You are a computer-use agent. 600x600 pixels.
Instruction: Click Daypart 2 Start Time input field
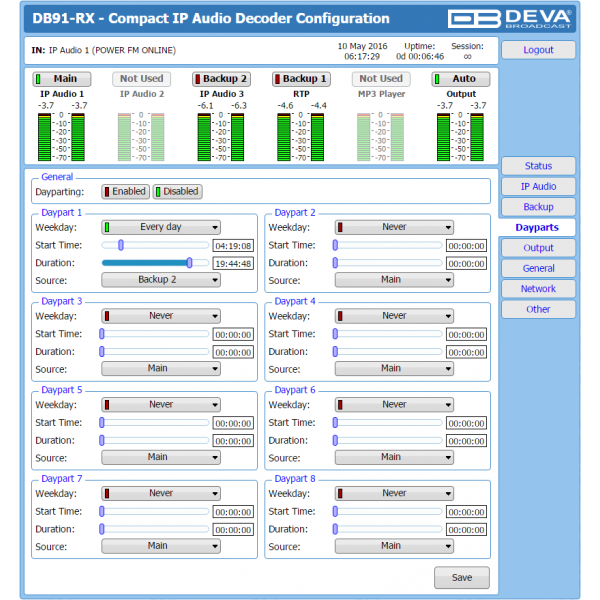point(466,246)
